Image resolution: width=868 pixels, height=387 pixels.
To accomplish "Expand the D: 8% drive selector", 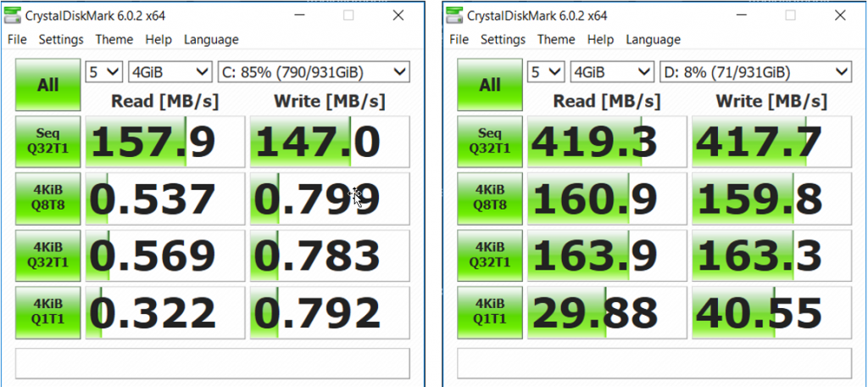I will pyautogui.click(x=755, y=71).
